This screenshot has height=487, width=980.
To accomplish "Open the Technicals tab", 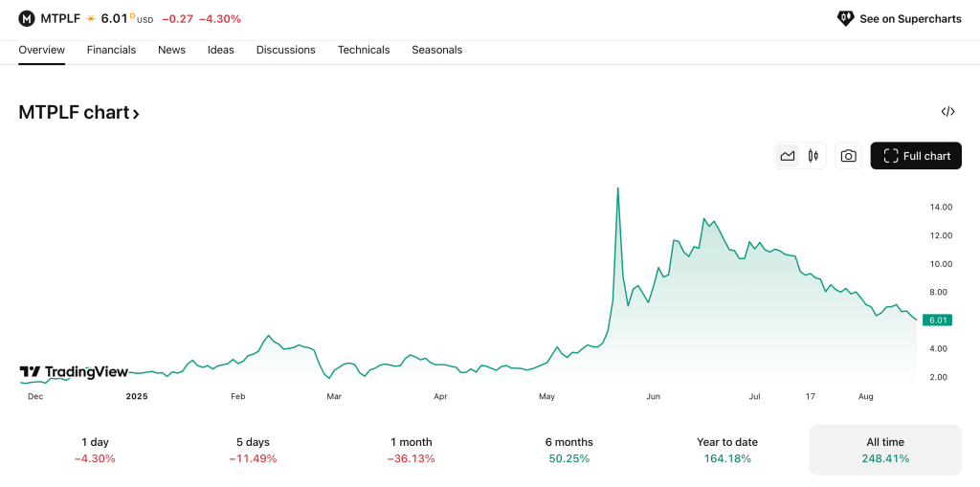I will click(364, 50).
